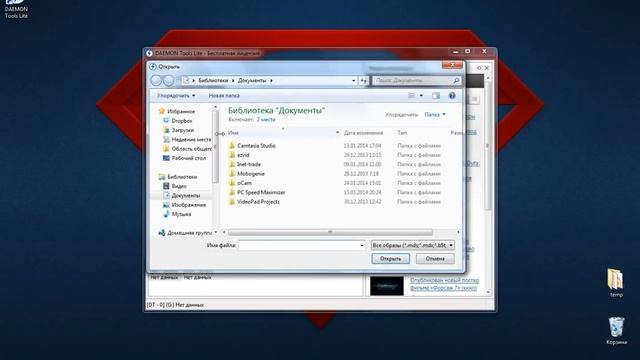640x360 pixels.
Task: Click the help question mark icon
Action: [452, 96]
